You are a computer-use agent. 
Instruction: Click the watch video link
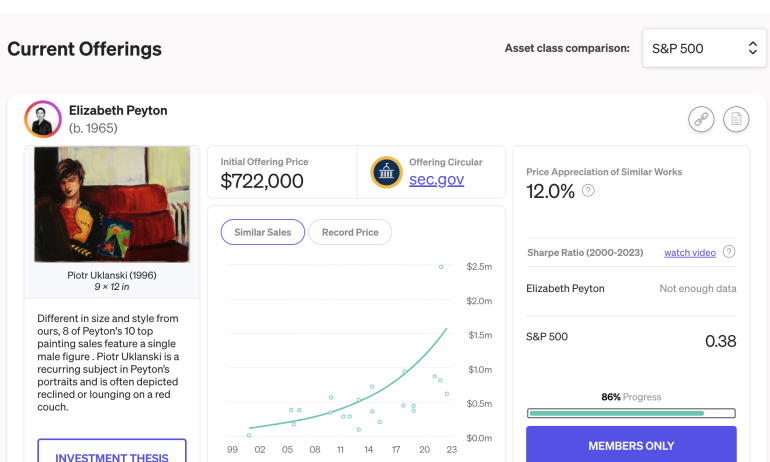click(689, 253)
